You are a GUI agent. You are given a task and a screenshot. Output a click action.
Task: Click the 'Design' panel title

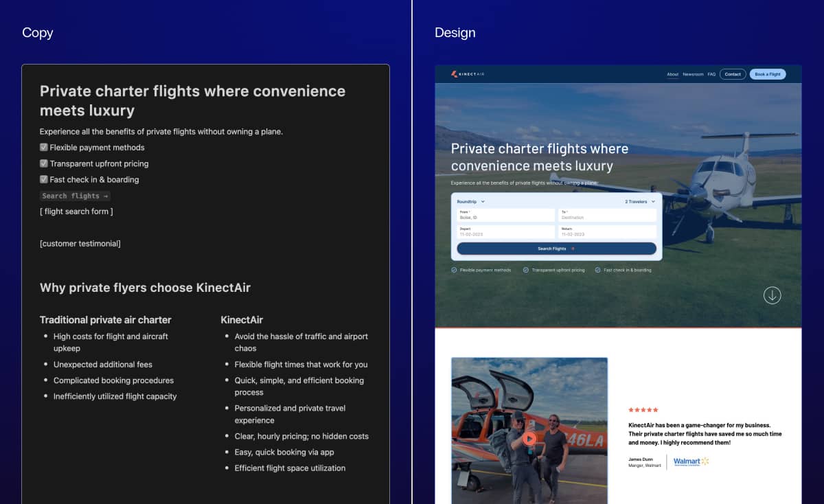click(x=455, y=32)
